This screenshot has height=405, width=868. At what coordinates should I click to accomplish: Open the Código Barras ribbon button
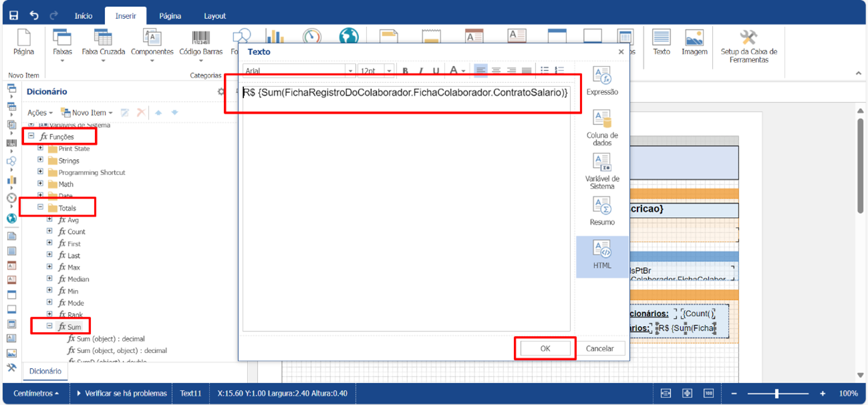pos(201,46)
